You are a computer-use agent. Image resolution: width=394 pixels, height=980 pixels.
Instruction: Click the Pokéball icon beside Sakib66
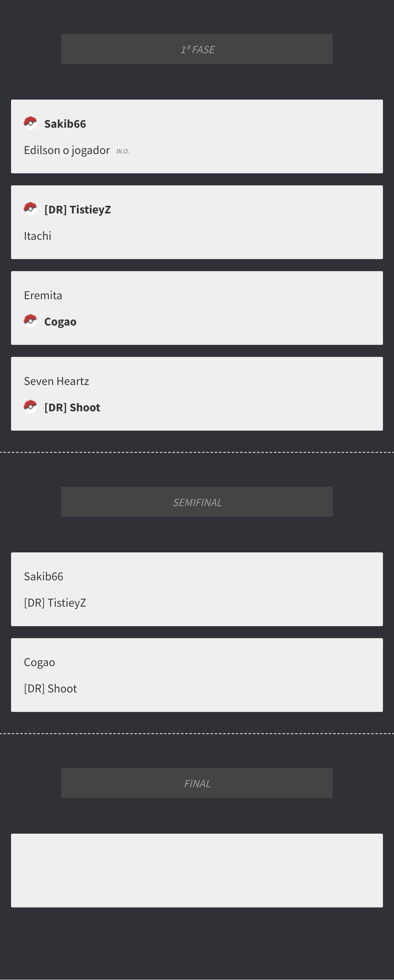30,123
